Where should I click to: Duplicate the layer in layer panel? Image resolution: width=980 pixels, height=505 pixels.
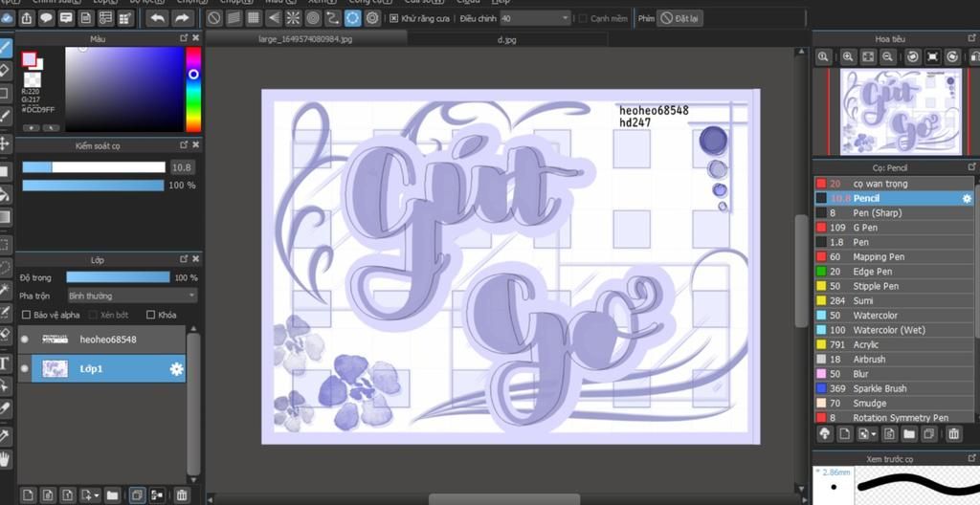pos(136,495)
